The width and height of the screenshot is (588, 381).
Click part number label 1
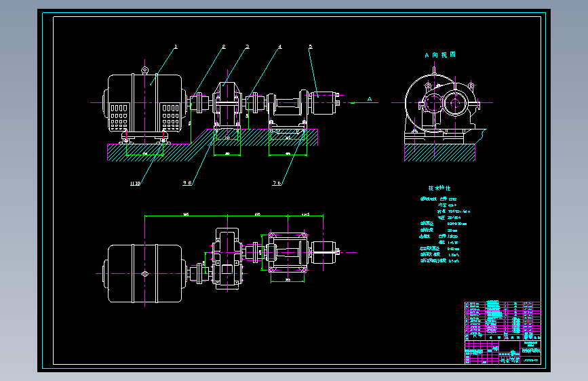coord(176,47)
